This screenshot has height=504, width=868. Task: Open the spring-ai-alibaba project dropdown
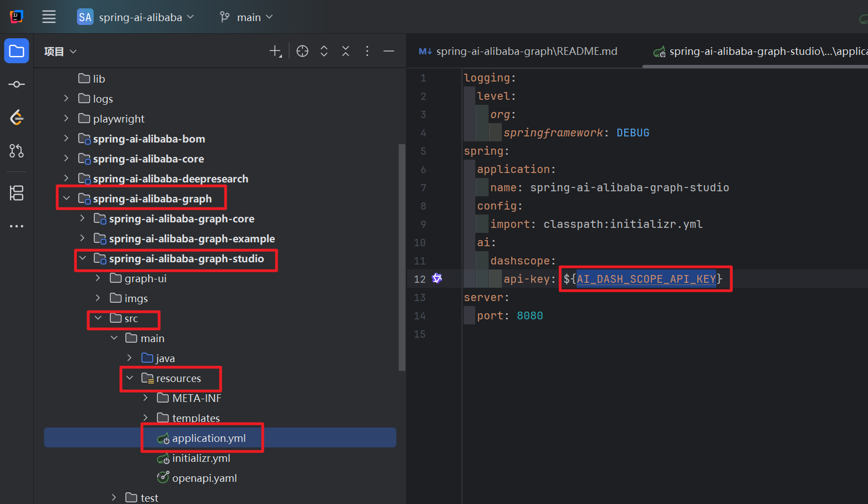(136, 17)
